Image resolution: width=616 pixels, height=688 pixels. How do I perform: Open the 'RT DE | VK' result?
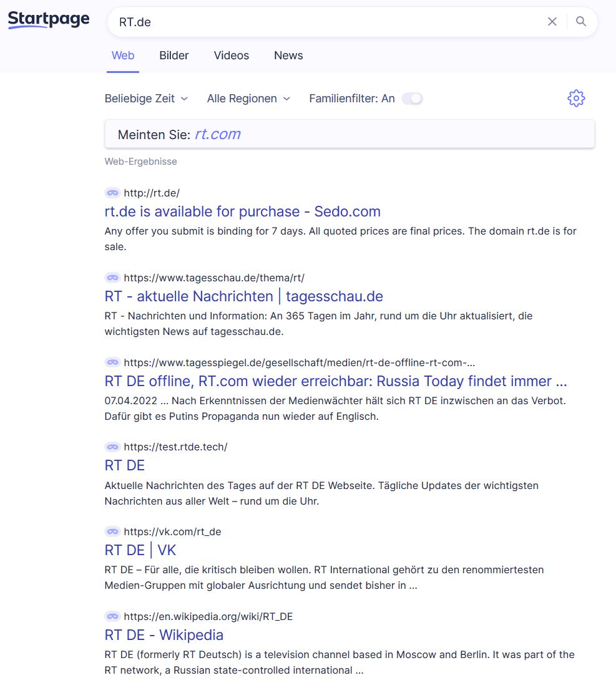[140, 550]
